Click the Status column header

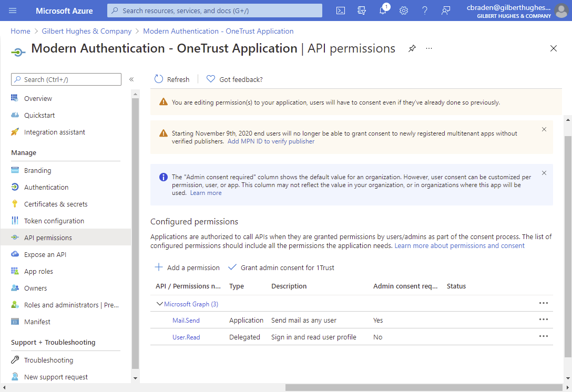[456, 286]
